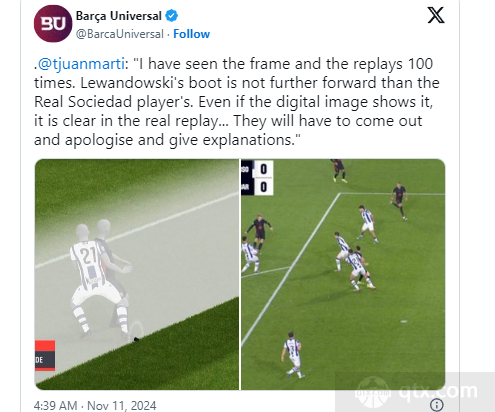
Task: Click the red DE badge on left image
Action: [45, 355]
